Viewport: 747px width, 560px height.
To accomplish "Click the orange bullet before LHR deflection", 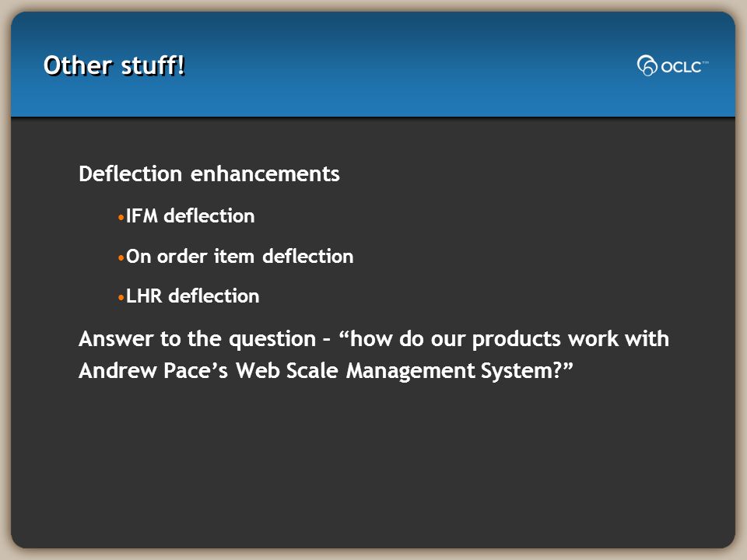I will [121, 298].
